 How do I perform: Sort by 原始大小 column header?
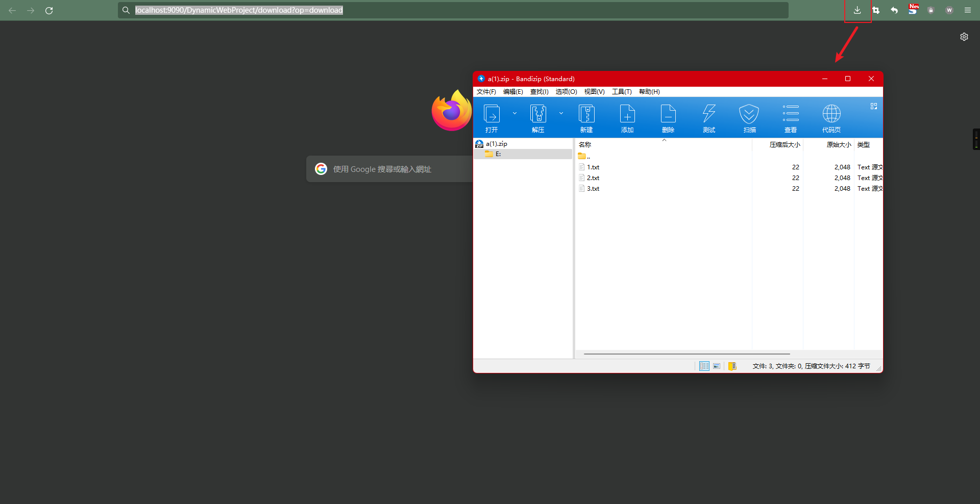[839, 145]
